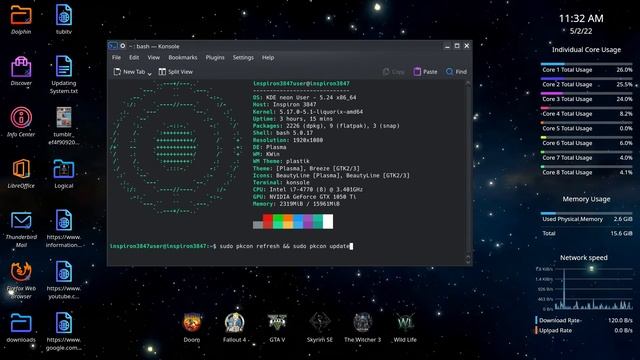Expand the New Tab dropdown arrow

tap(149, 73)
